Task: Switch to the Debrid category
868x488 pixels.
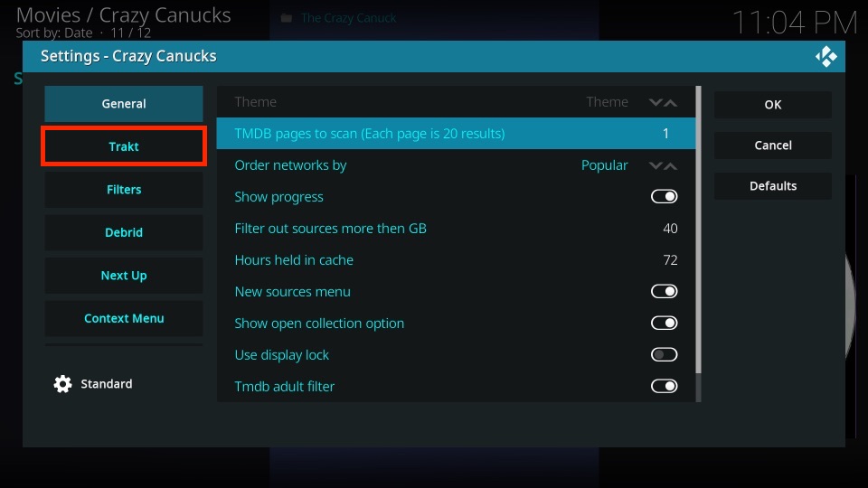Action: (x=124, y=232)
